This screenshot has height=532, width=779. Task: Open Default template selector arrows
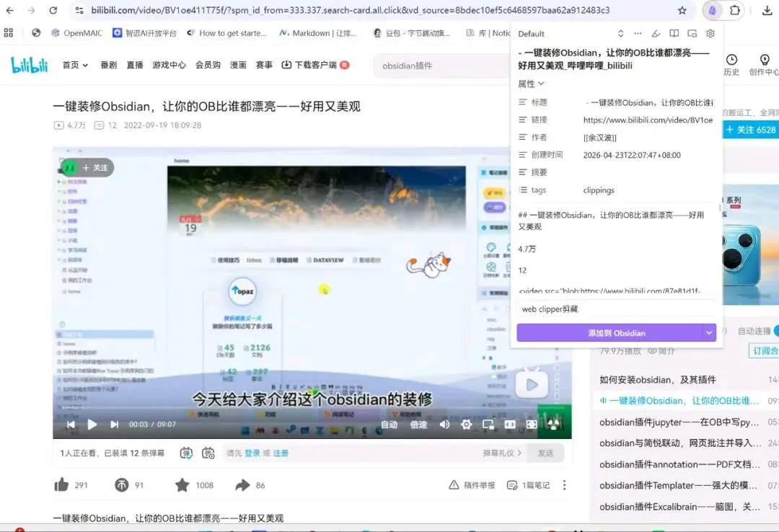(x=620, y=33)
